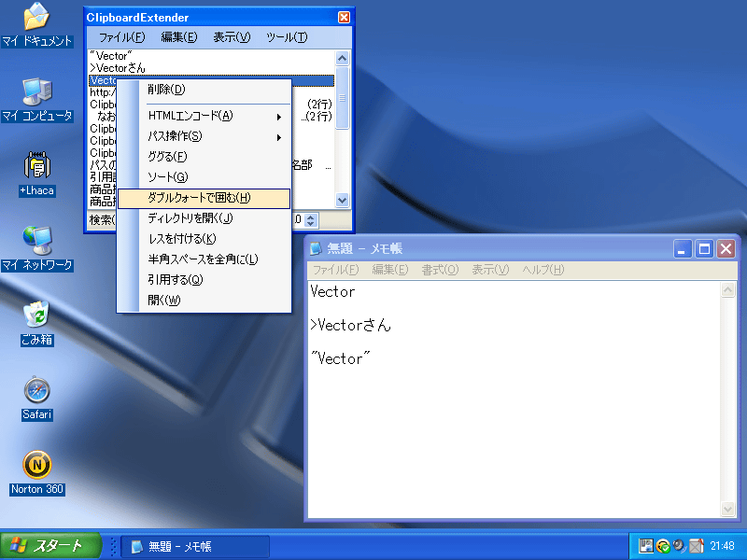Open the ファイル(F) menu in ClipboardExtender
This screenshot has width=747, height=560.
(x=121, y=37)
